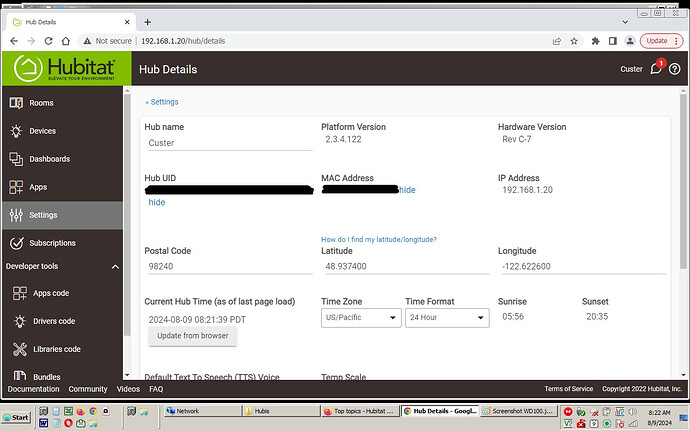Switch to Network taskbar window

[202, 411]
